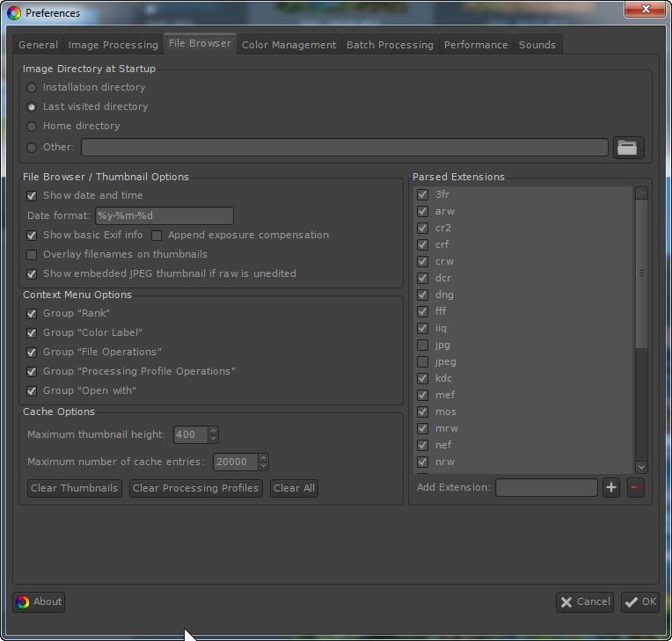Click the OK checkmark button
672x641 pixels.
pos(639,602)
